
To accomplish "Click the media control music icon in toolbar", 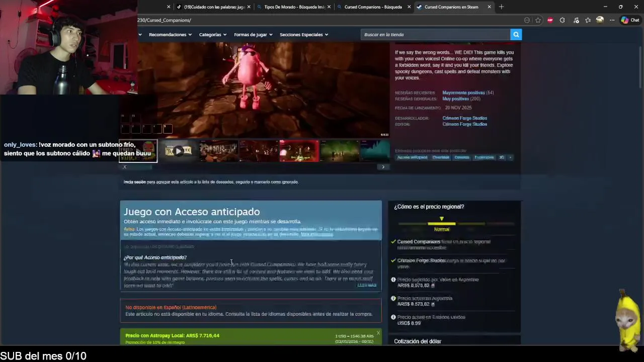I will [x=576, y=20].
